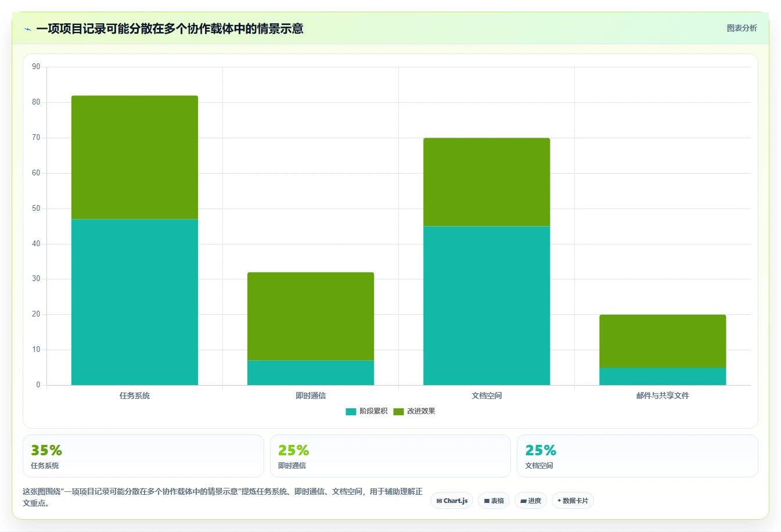Select the 进度 tag
This screenshot has height=532, width=781.
click(531, 501)
